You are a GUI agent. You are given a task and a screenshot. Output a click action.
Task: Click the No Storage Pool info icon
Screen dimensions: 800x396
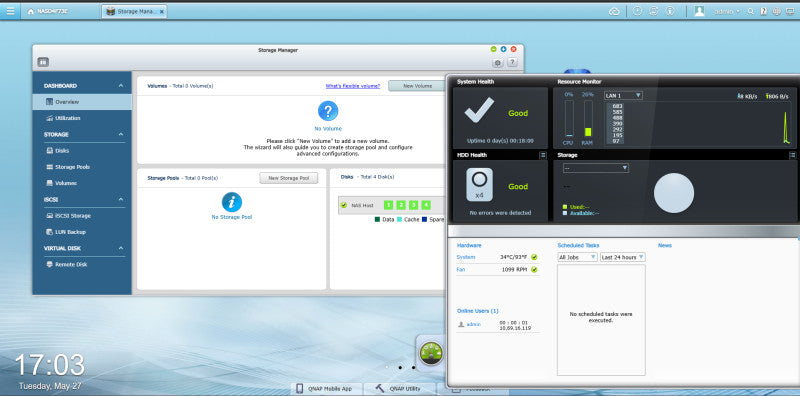point(232,203)
